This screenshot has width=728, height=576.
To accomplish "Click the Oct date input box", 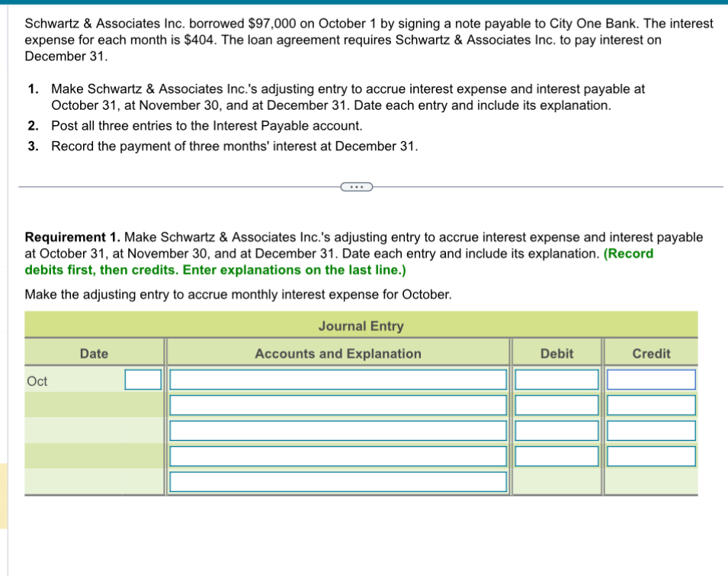I will pyautogui.click(x=142, y=379).
